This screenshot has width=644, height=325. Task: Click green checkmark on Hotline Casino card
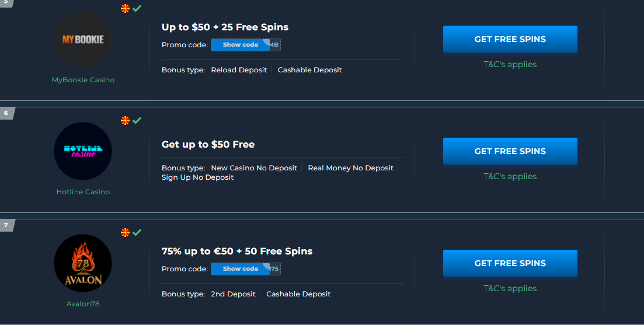click(137, 120)
